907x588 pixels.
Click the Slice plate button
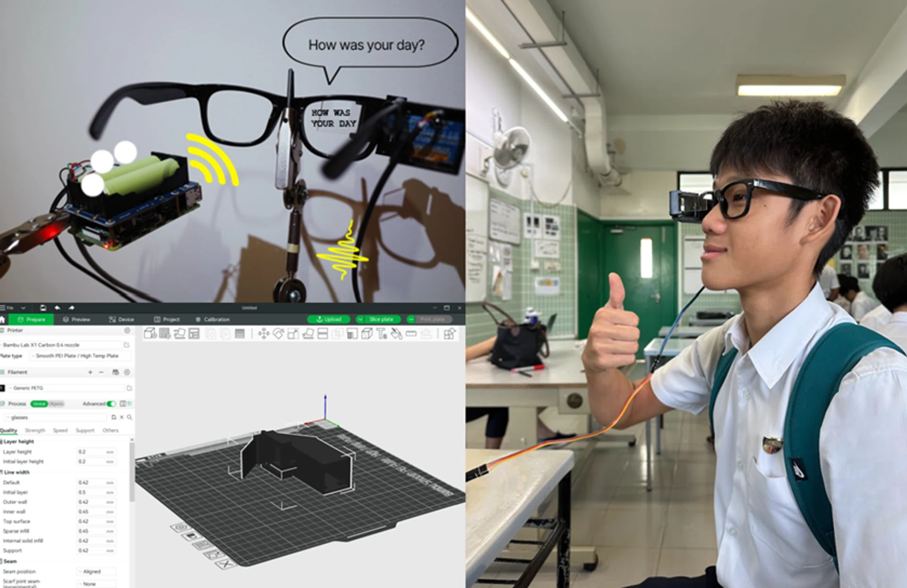pyautogui.click(x=383, y=319)
